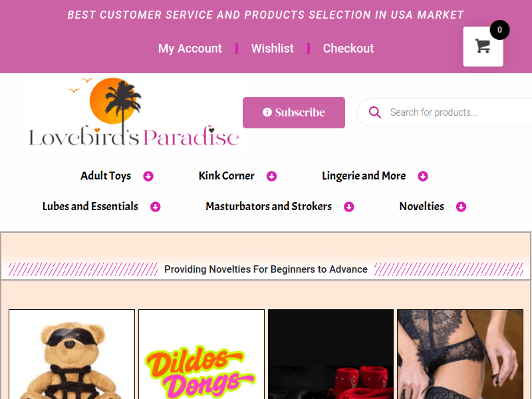Go to My Account link

click(x=190, y=48)
